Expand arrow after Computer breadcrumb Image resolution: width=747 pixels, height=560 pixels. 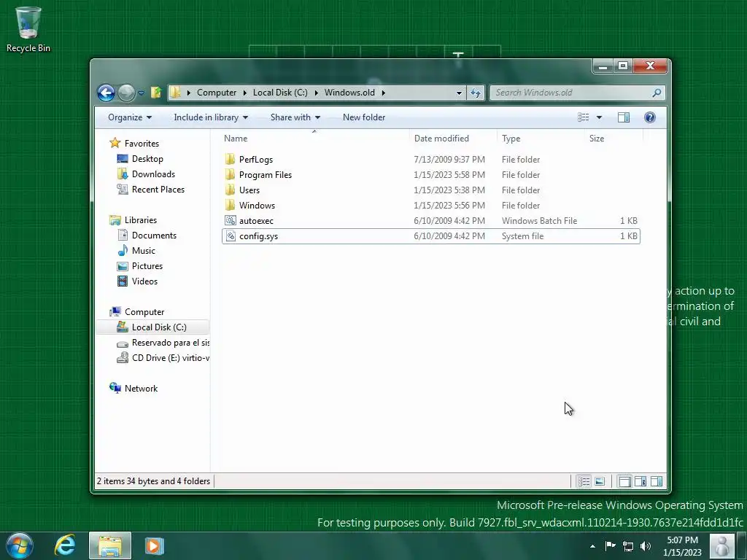point(245,93)
